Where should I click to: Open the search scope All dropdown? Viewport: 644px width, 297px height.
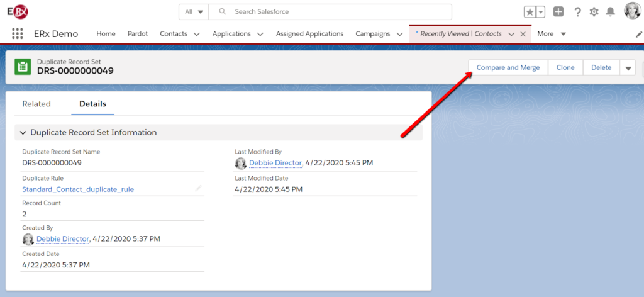pos(194,12)
